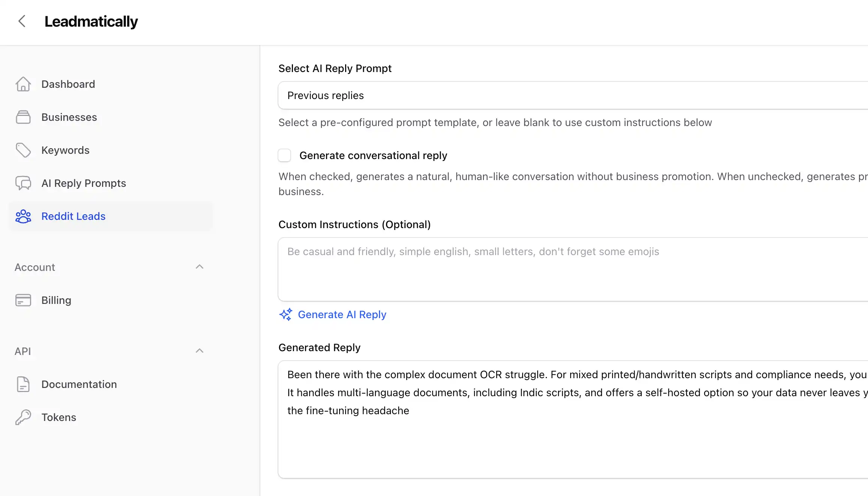
Task: Navigate to Reddit Leads
Action: point(73,216)
